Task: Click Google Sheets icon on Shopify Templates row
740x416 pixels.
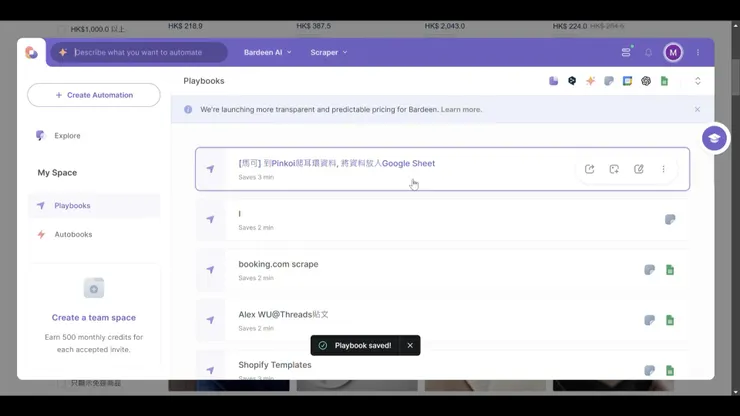Action: [670, 371]
